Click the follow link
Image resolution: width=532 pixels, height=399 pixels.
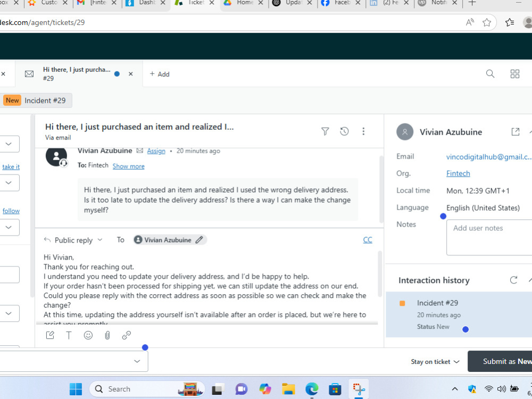[x=11, y=211]
